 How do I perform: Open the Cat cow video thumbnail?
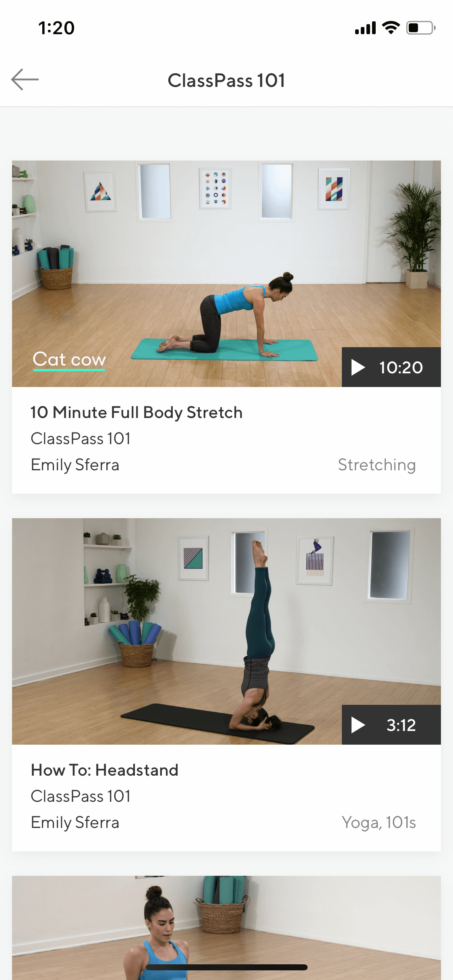(226, 274)
